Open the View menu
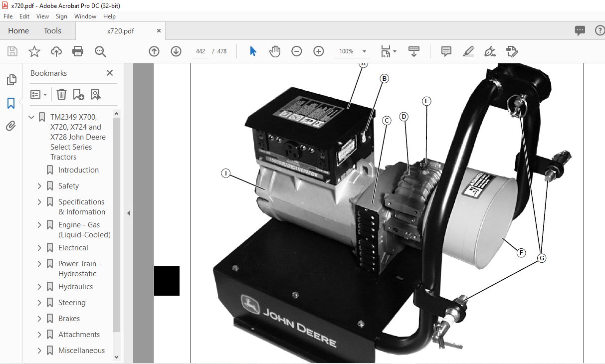This screenshot has width=605, height=364. (42, 16)
